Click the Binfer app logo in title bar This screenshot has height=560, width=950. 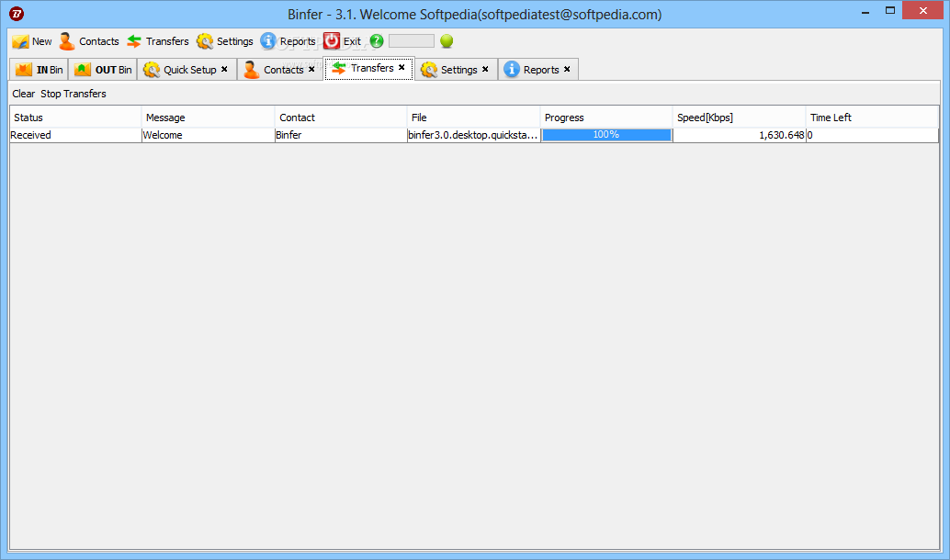pos(17,14)
